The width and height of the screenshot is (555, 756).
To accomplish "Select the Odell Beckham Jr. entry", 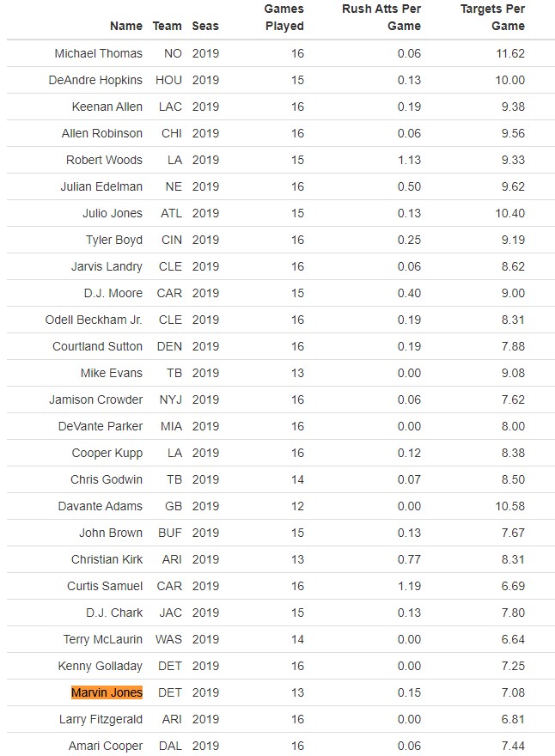I will point(94,320).
